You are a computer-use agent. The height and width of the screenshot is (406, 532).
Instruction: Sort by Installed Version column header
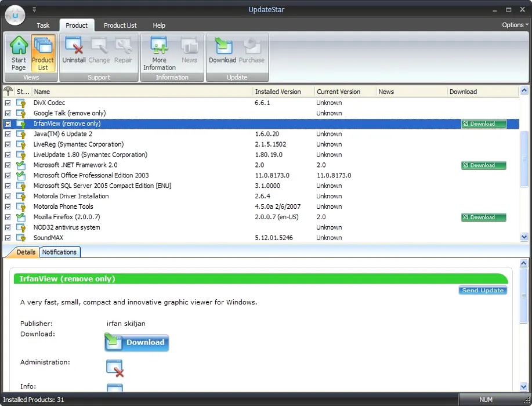[284, 92]
